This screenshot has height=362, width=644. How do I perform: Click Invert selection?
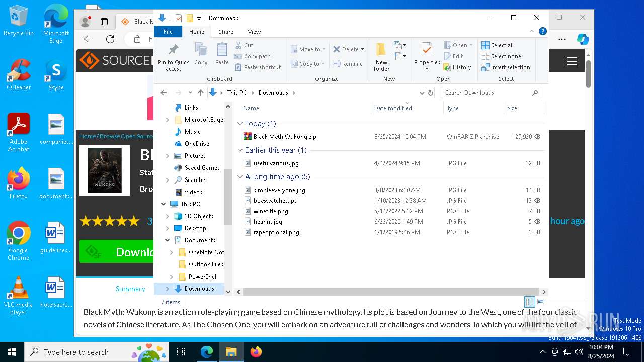506,67
